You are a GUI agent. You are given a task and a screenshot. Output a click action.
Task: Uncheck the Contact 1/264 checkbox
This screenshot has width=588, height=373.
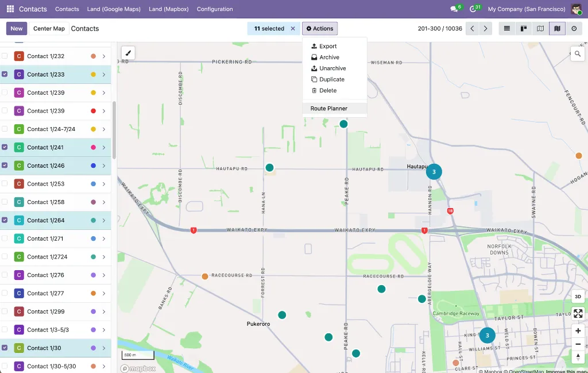coord(5,220)
